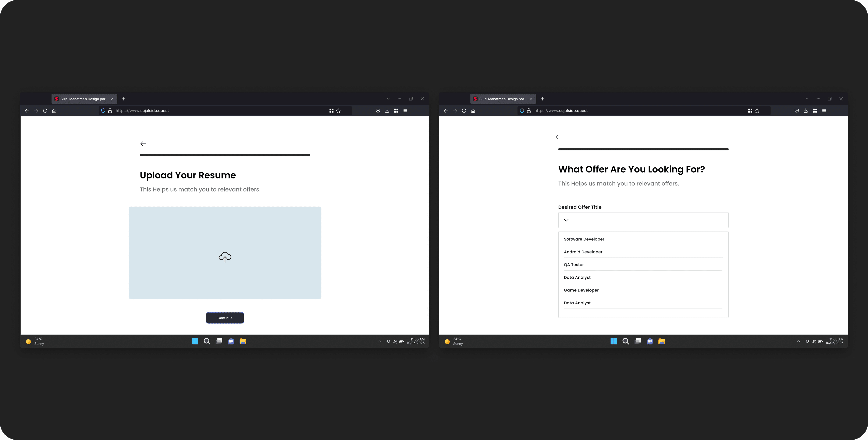Choose QA Tester option
The width and height of the screenshot is (868, 440).
click(573, 265)
